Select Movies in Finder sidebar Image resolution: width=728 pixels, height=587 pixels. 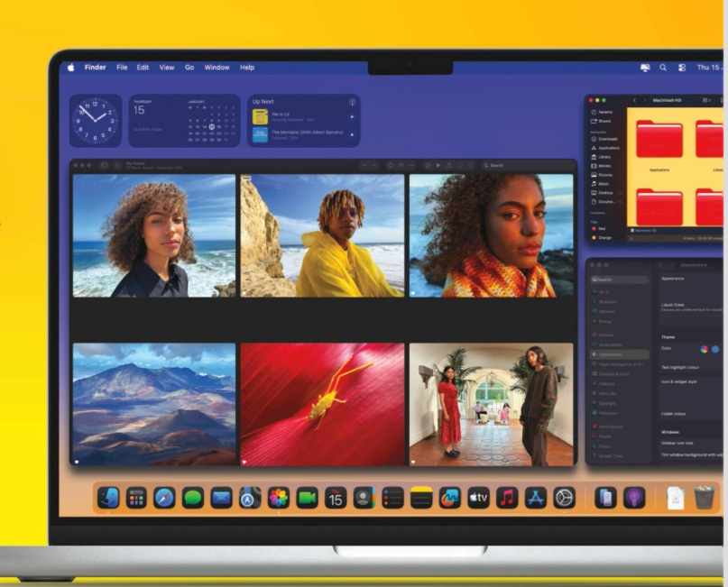point(601,166)
